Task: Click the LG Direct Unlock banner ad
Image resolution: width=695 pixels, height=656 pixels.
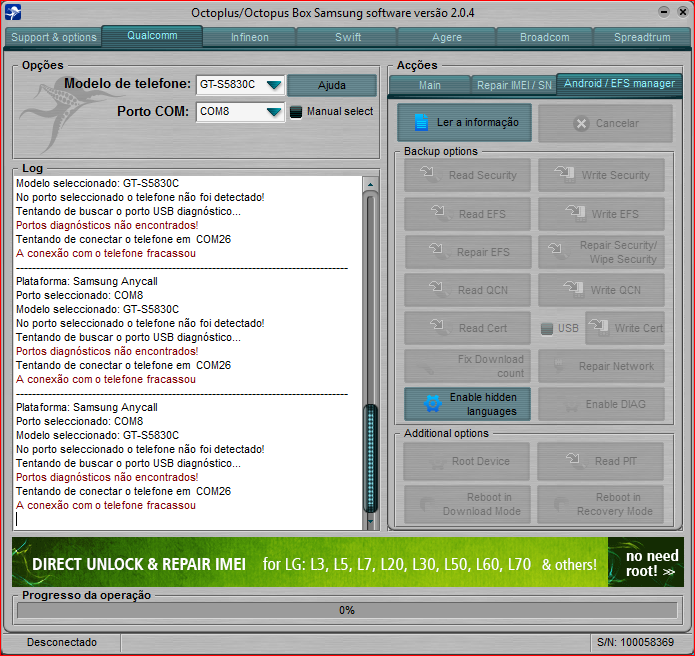Action: point(310,562)
